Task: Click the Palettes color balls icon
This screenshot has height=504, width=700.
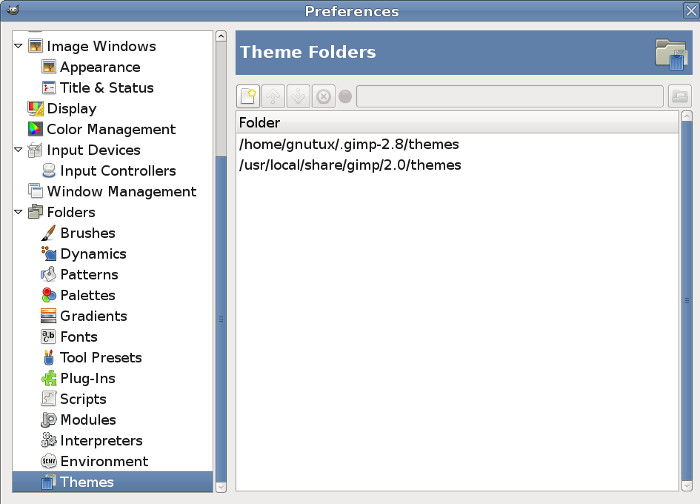Action: pos(49,295)
